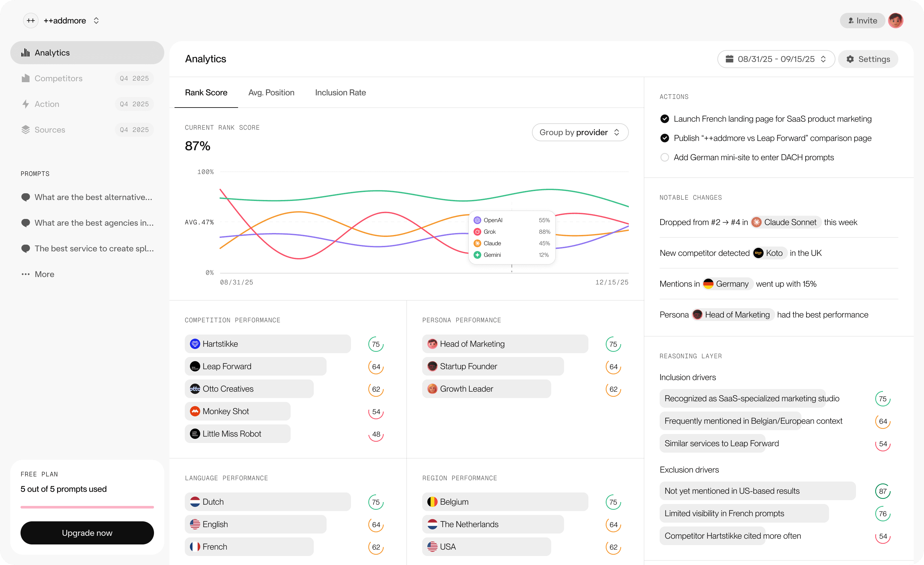Switch to the Avg. Position tab
This screenshot has height=565, width=924.
(x=271, y=93)
